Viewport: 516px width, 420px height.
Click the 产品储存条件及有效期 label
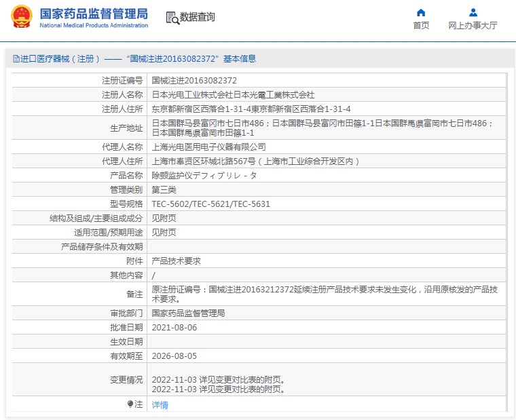click(102, 247)
